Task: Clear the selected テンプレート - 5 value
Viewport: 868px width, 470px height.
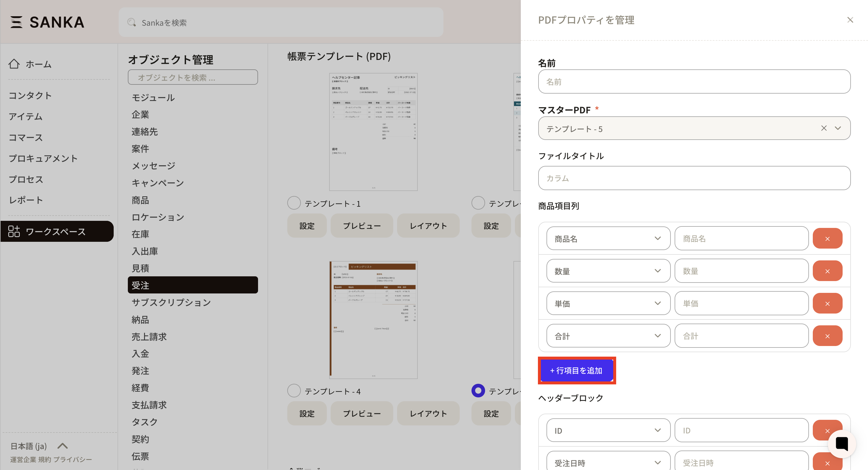Action: pyautogui.click(x=823, y=128)
